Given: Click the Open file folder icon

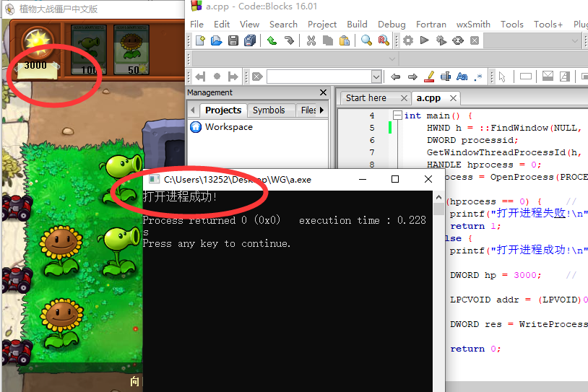Looking at the screenshot, I should [217, 40].
